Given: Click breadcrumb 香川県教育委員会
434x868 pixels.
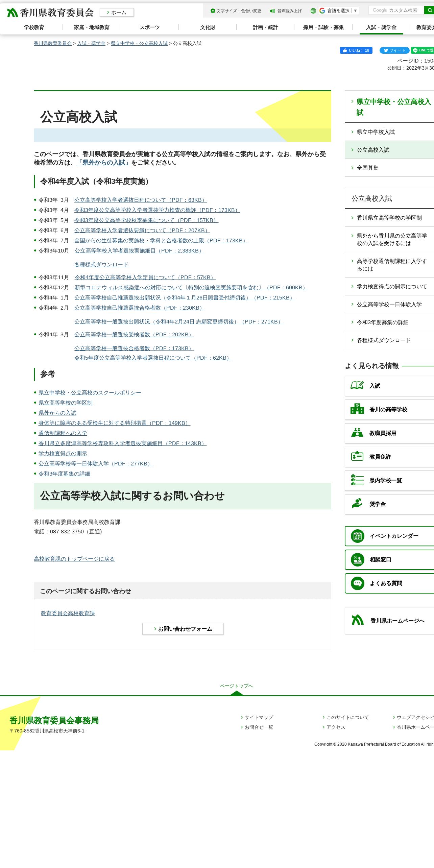Looking at the screenshot, I should pyautogui.click(x=53, y=43).
